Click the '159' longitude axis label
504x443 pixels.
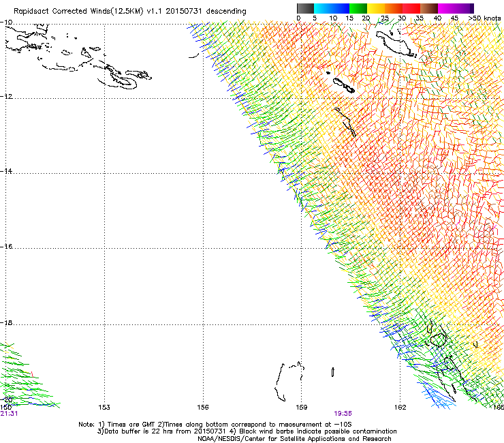(302, 408)
